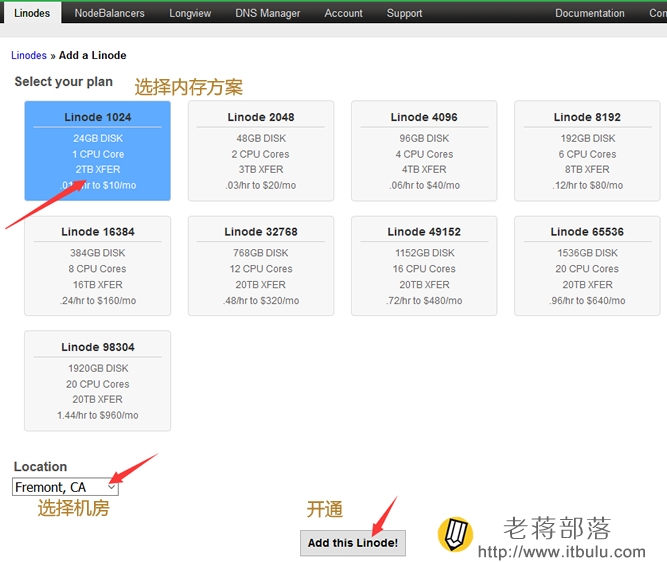Open the Linodes tab

pos(32,13)
